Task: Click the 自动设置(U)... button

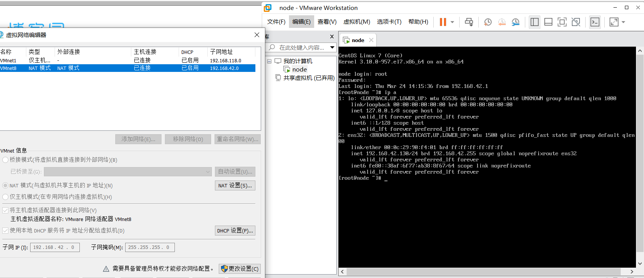Action: pos(235,172)
